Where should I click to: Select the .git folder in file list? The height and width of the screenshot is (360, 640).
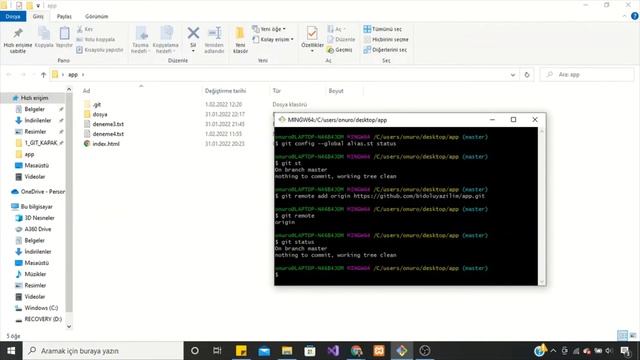tap(97, 104)
